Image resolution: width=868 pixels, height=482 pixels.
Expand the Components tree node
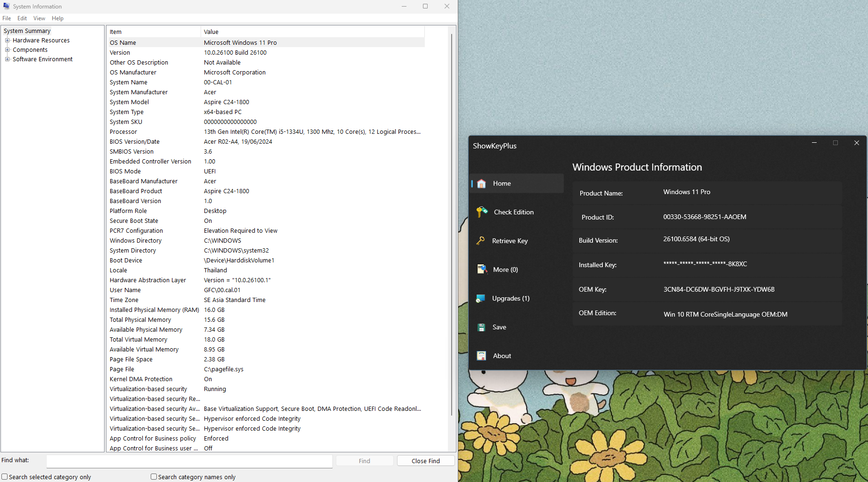pos(8,50)
